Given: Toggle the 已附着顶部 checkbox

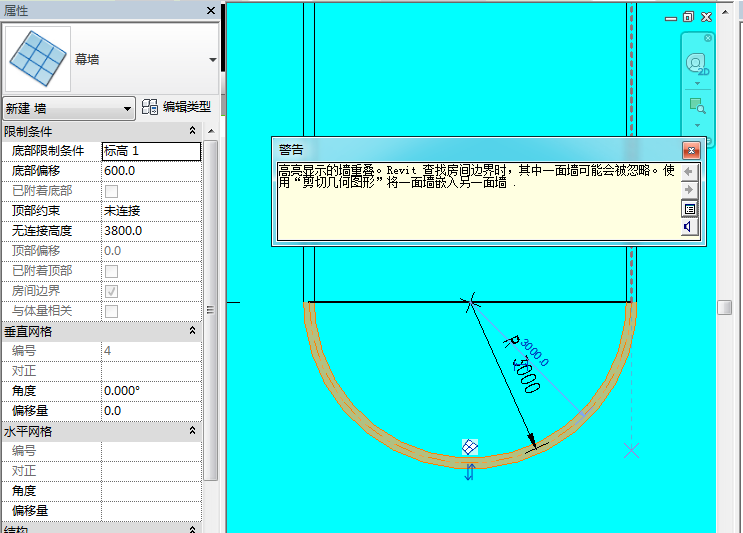Looking at the screenshot, I should click(111, 271).
